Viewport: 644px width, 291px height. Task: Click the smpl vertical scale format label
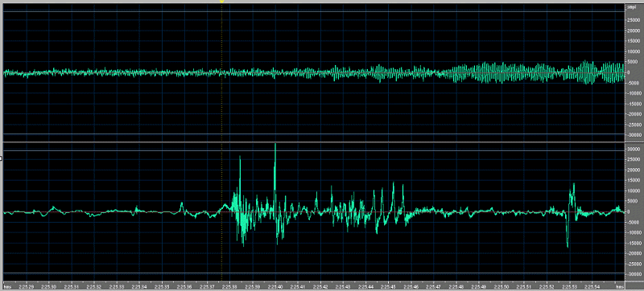tap(630, 8)
